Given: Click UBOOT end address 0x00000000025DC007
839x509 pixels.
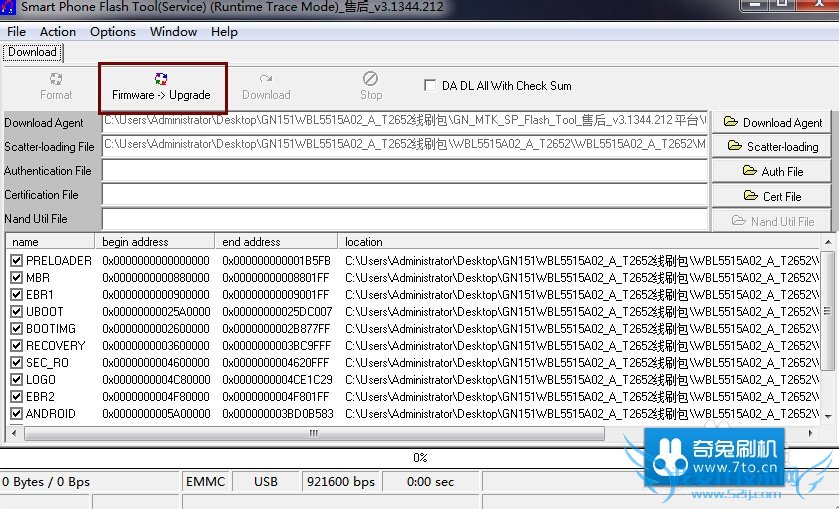Looking at the screenshot, I should pyautogui.click(x=277, y=312).
